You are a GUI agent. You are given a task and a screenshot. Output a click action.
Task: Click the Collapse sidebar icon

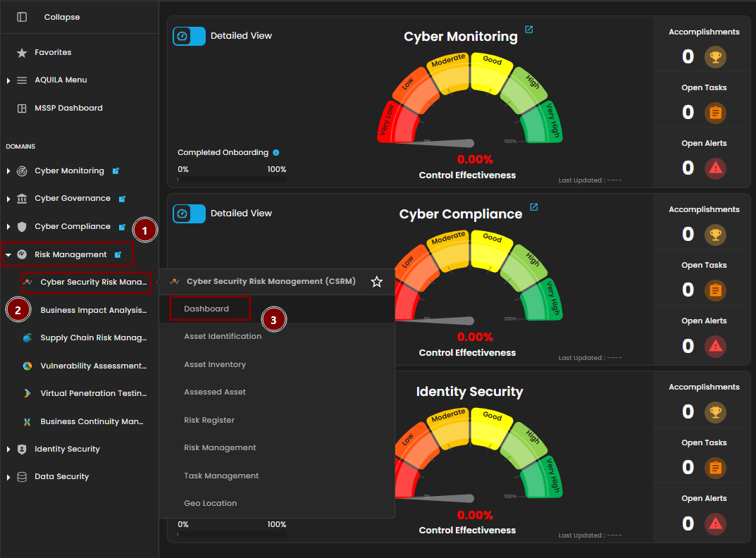(x=22, y=17)
